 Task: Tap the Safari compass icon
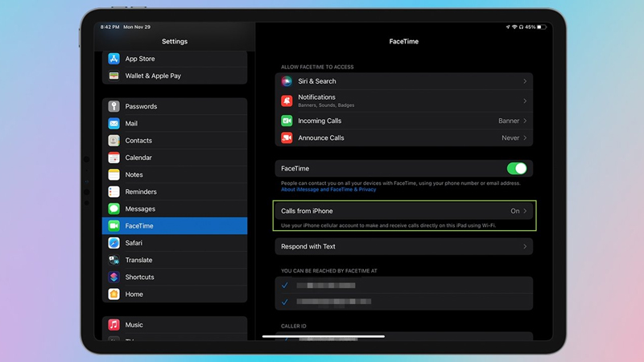pyautogui.click(x=114, y=243)
